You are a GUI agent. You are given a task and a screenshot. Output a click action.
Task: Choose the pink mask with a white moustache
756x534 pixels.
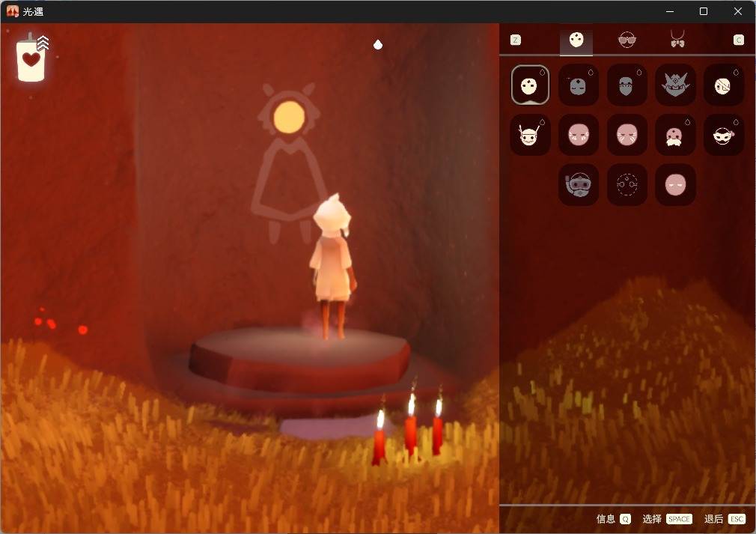coord(675,135)
